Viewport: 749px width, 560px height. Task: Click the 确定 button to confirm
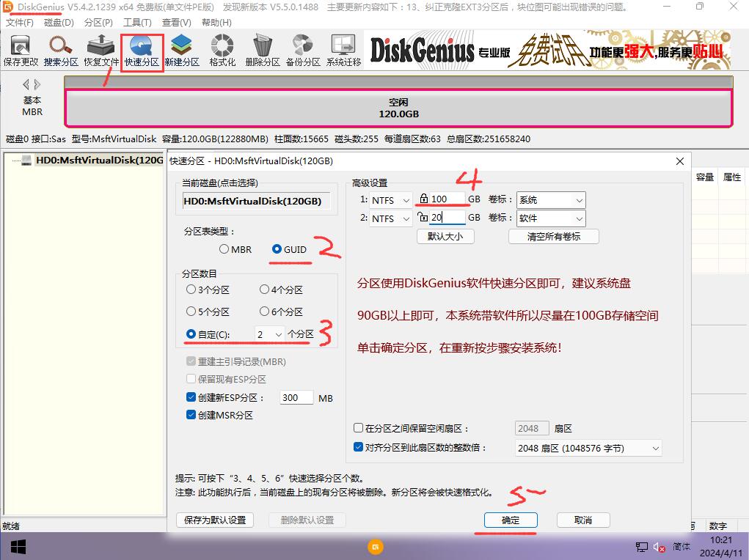511,520
